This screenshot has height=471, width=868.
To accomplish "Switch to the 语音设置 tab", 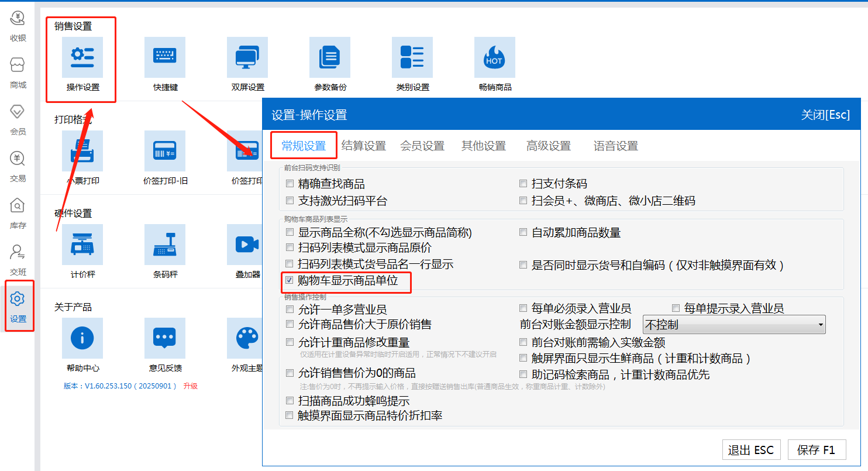I will [615, 146].
